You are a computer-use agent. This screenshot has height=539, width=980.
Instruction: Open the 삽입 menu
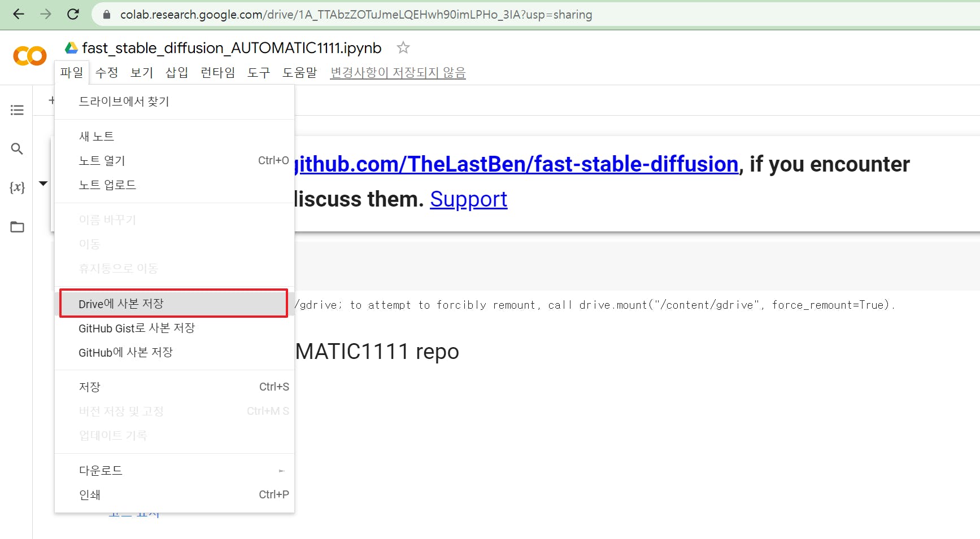tap(177, 72)
